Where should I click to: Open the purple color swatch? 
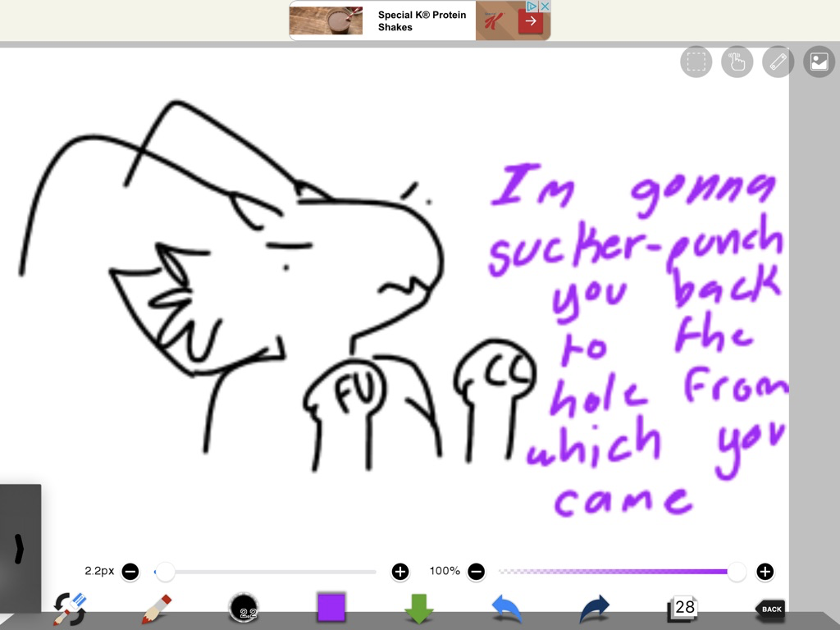coord(331,608)
